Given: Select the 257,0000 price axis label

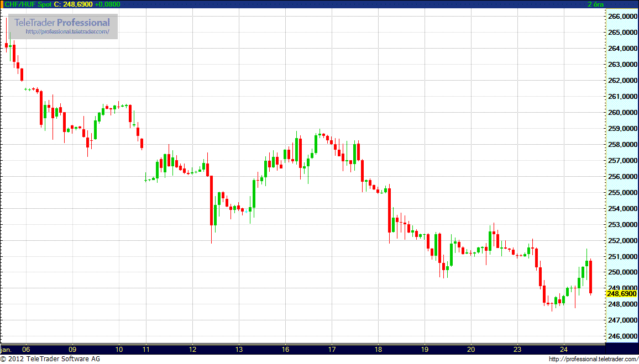Looking at the screenshot, I should tap(622, 161).
